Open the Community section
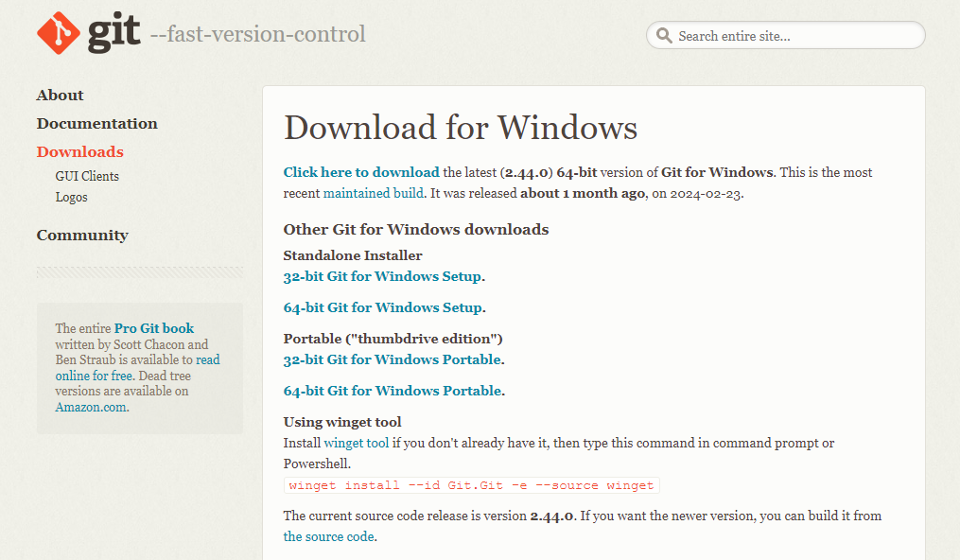The height and width of the screenshot is (560, 960). coord(82,235)
